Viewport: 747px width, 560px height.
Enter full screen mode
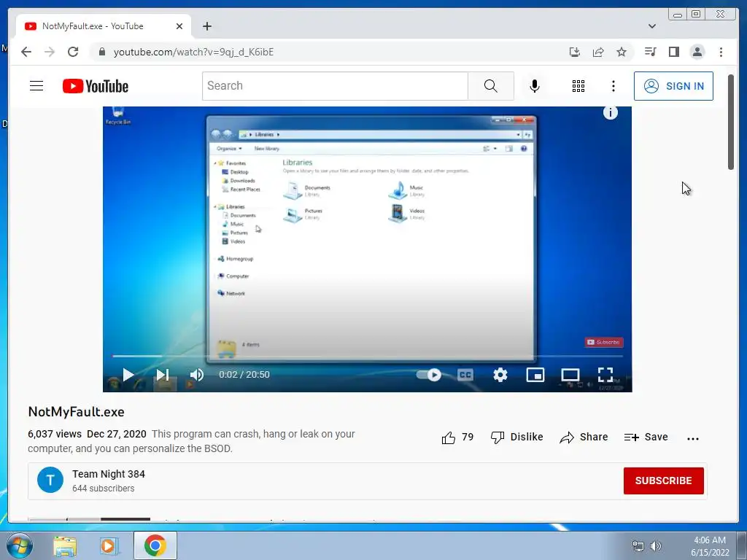605,375
